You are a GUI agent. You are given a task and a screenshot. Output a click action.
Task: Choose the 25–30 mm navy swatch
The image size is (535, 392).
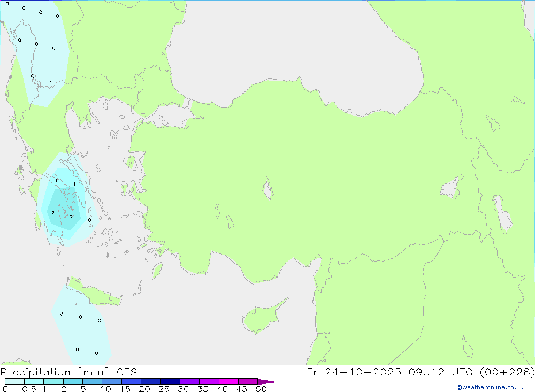point(170,381)
